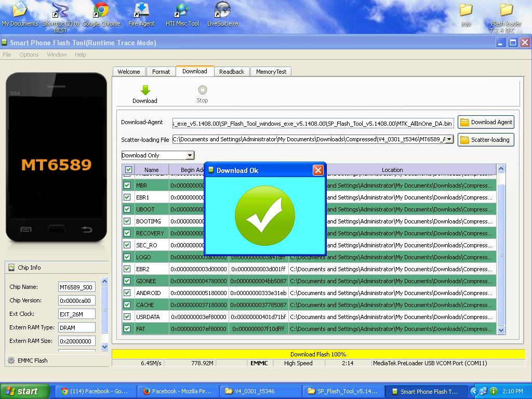The image size is (532, 399).
Task: Open LiveSuit.exe desktop icon
Action: (x=222, y=10)
